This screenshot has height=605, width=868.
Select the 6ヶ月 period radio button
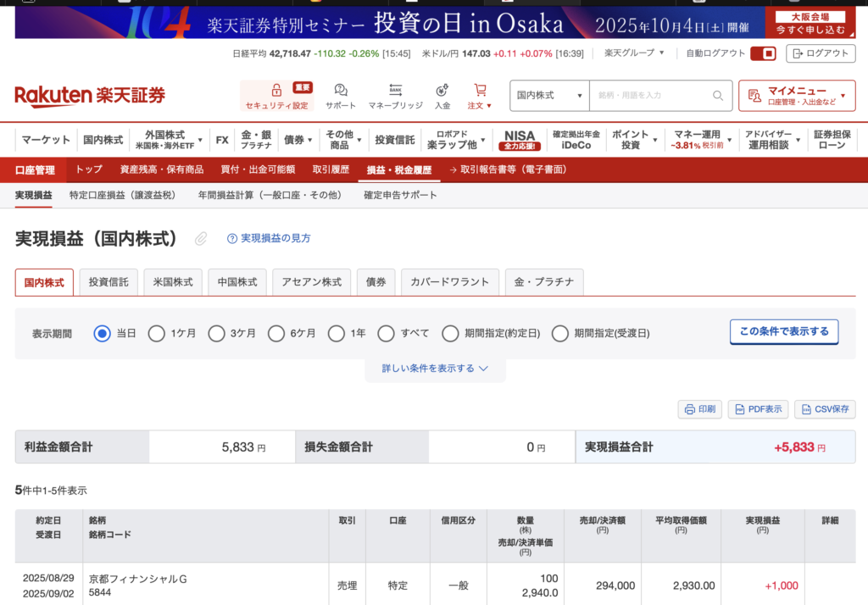pos(276,333)
